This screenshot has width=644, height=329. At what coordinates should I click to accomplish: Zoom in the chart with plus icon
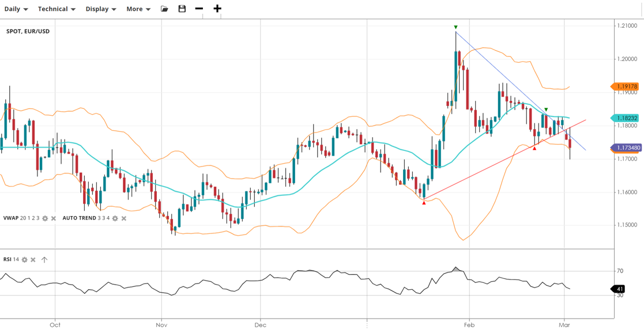coord(217,9)
